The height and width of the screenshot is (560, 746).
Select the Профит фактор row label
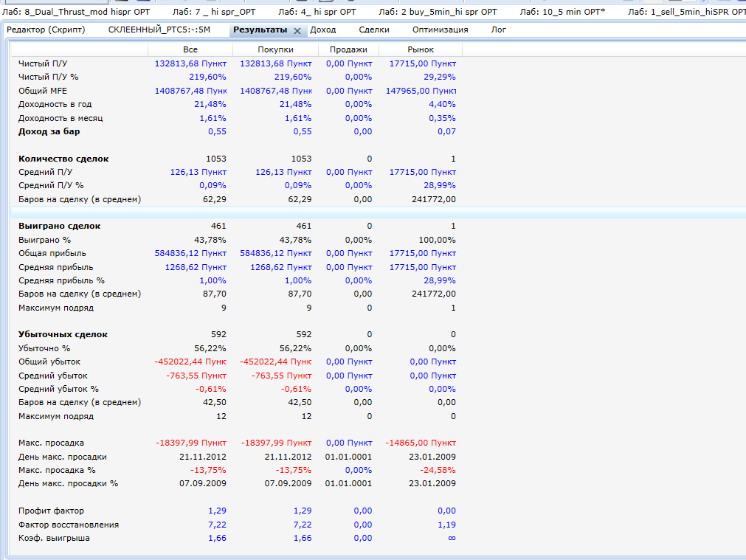(x=51, y=511)
